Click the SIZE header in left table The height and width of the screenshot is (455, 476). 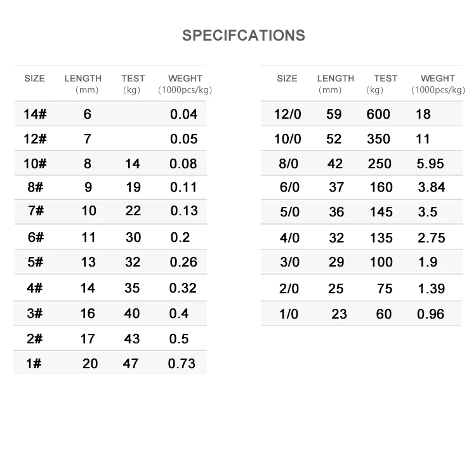coord(34,79)
